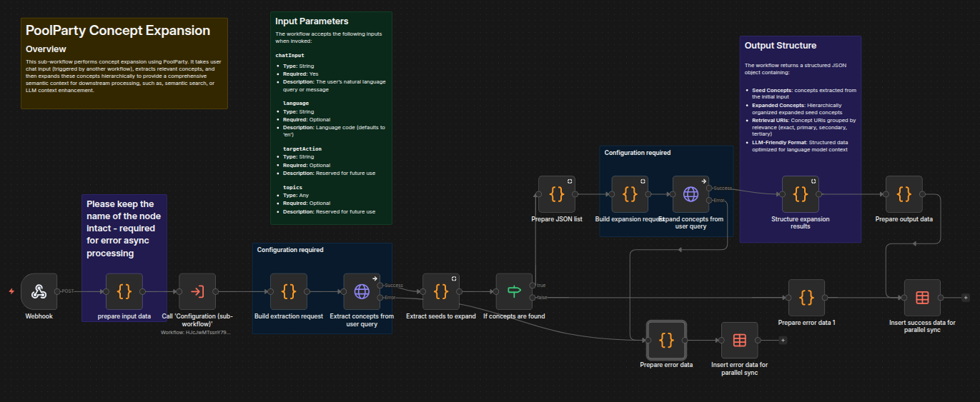Viewport: 980px width, 402px height.
Task: Select the highlighted Prepare error data node
Action: tap(666, 340)
